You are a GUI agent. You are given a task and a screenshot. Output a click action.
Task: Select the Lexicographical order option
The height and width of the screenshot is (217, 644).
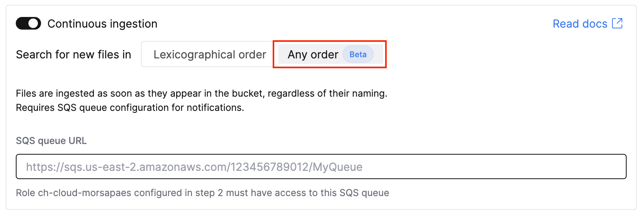[x=210, y=54]
